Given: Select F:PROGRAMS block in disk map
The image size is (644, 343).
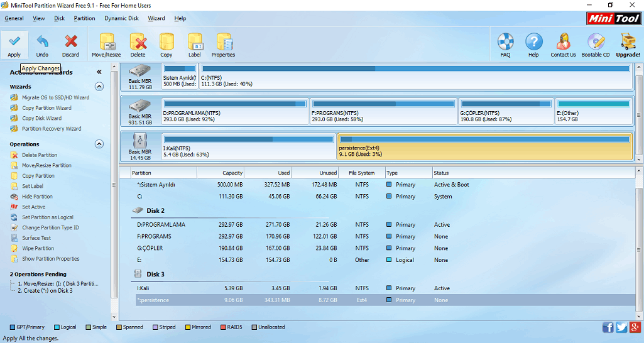Looking at the screenshot, I should click(x=384, y=111).
